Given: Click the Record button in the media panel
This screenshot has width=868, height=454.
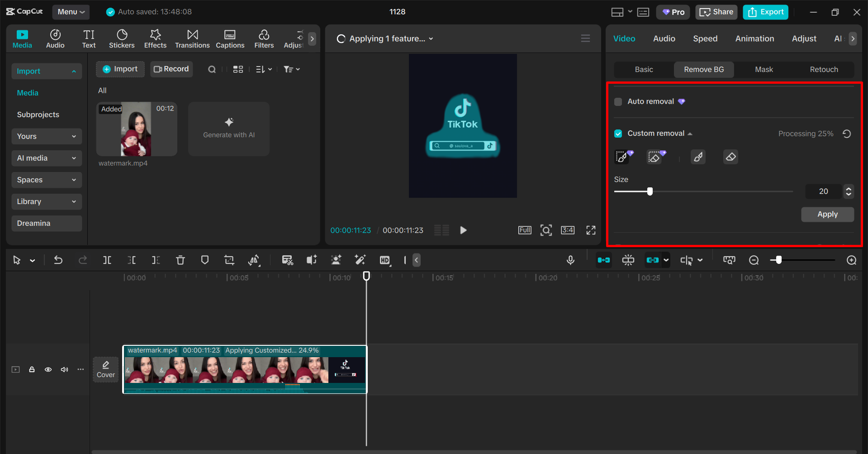Looking at the screenshot, I should click(x=171, y=69).
